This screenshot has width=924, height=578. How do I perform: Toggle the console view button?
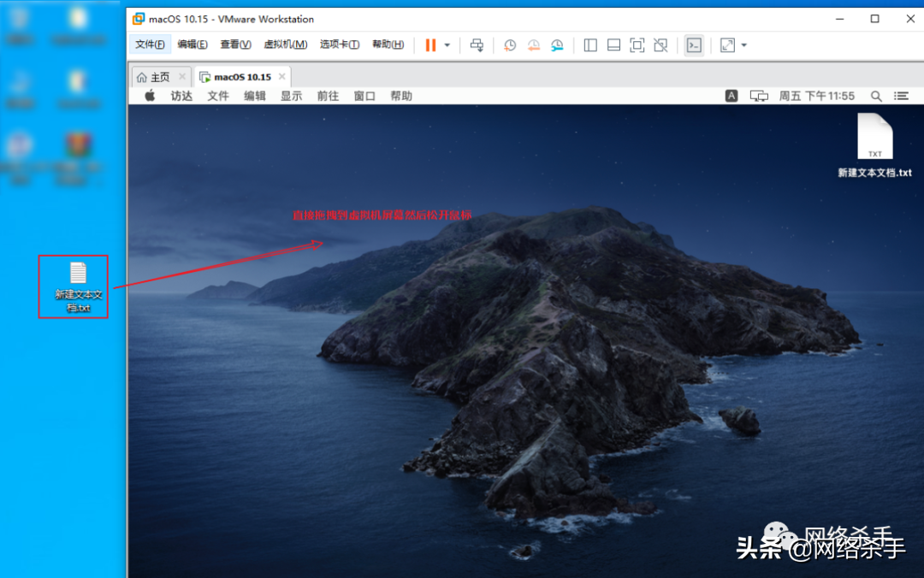point(694,45)
